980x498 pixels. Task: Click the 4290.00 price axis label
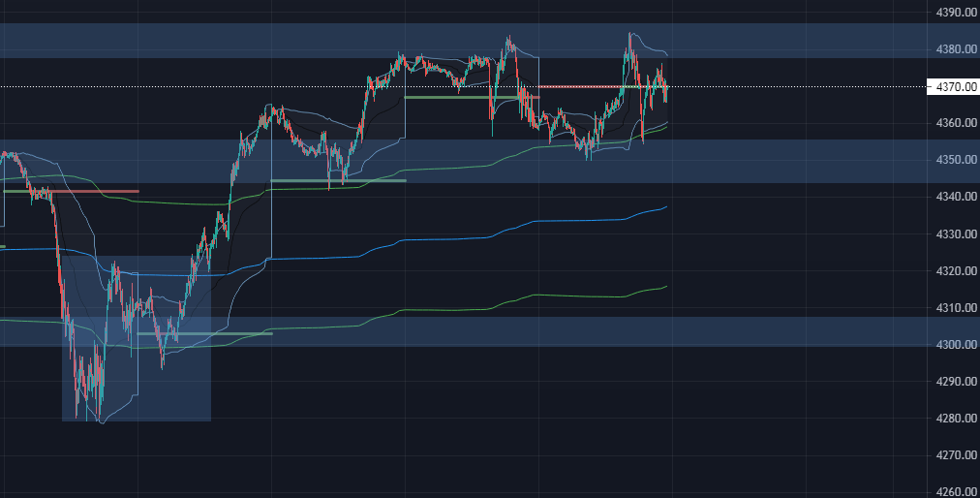[x=957, y=381]
